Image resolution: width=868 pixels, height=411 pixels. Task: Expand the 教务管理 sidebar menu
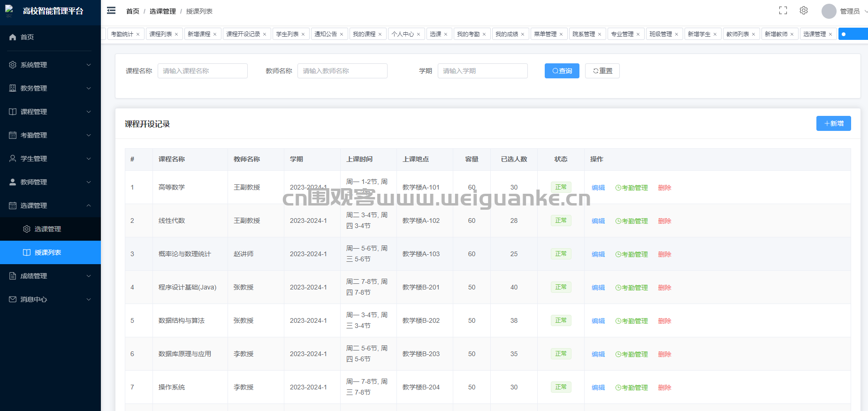coord(50,88)
